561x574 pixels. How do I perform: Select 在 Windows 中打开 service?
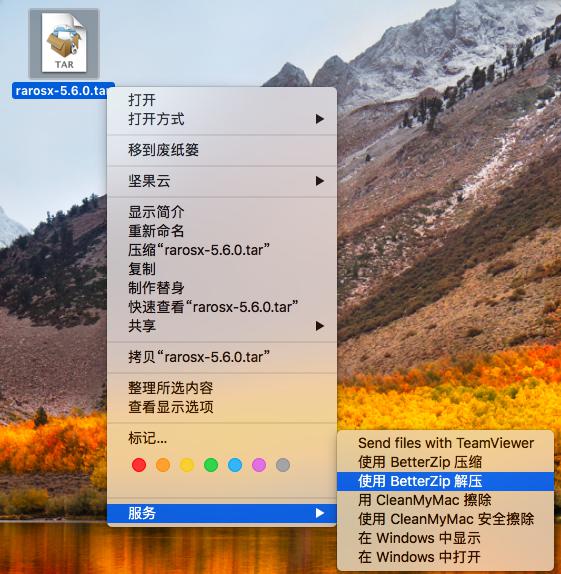[x=445, y=557]
